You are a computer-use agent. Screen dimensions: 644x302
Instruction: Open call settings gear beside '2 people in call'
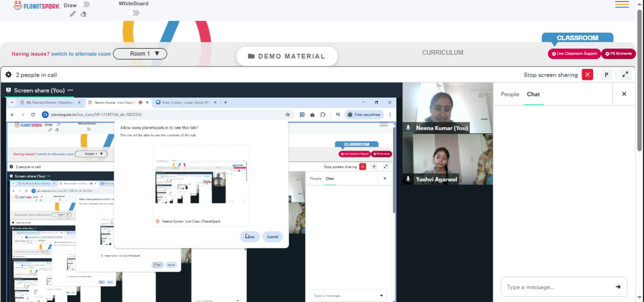pyautogui.click(x=8, y=75)
